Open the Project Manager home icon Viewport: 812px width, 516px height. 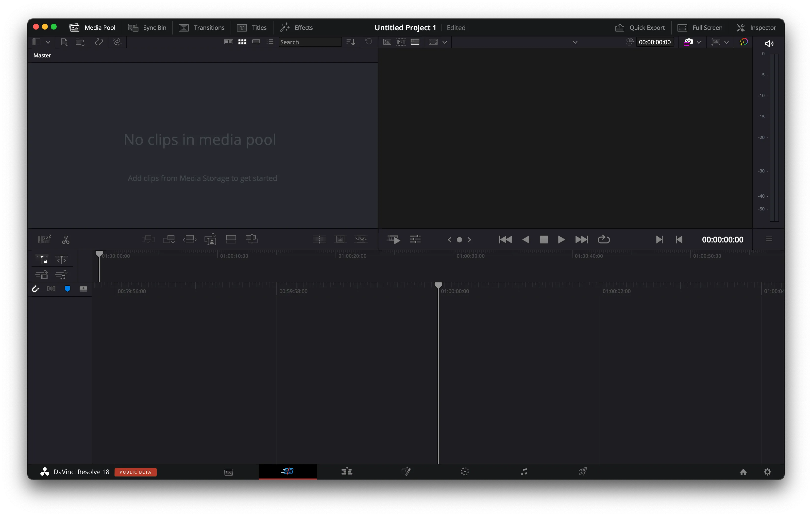(743, 472)
